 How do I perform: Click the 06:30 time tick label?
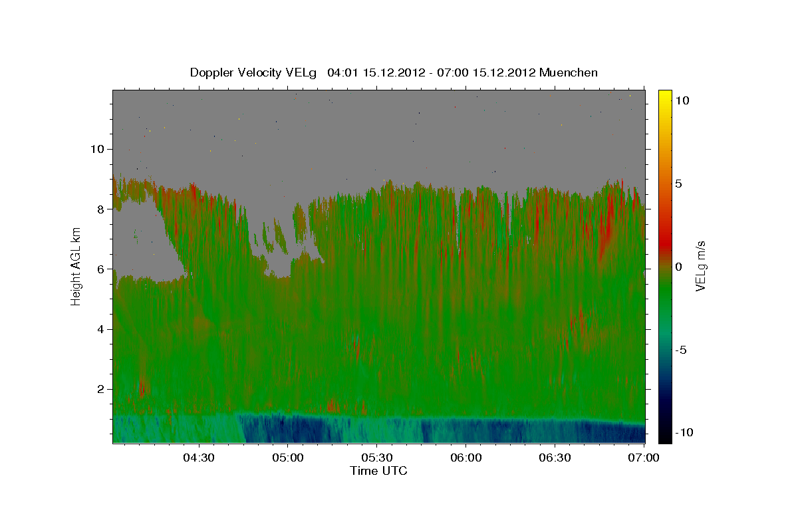point(555,458)
